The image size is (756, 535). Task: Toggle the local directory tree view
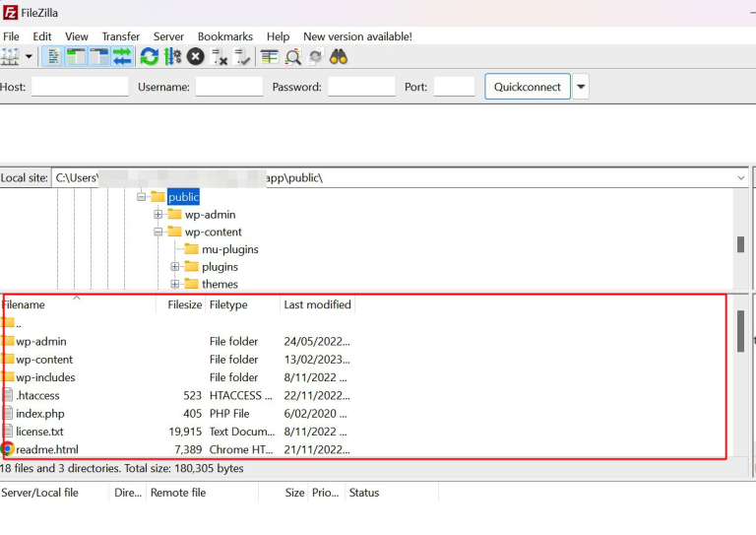[x=76, y=57]
